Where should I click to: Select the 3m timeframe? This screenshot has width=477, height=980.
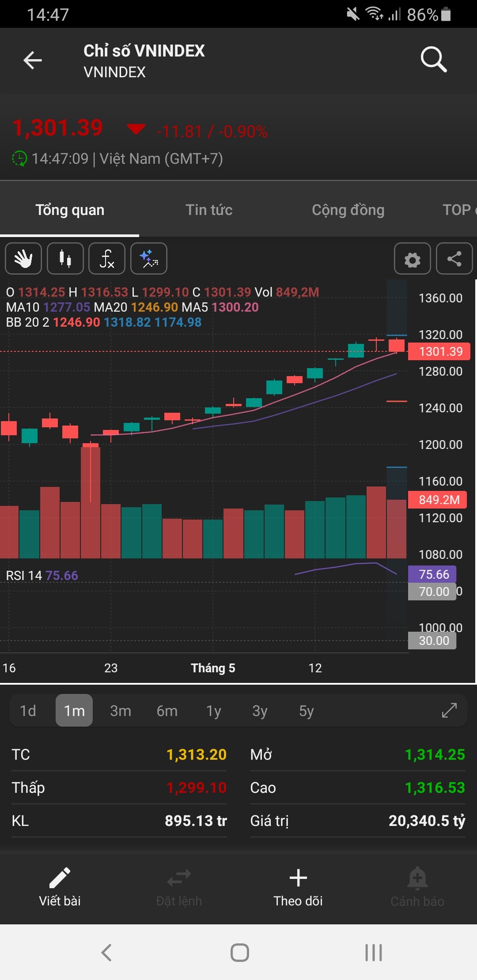[121, 711]
